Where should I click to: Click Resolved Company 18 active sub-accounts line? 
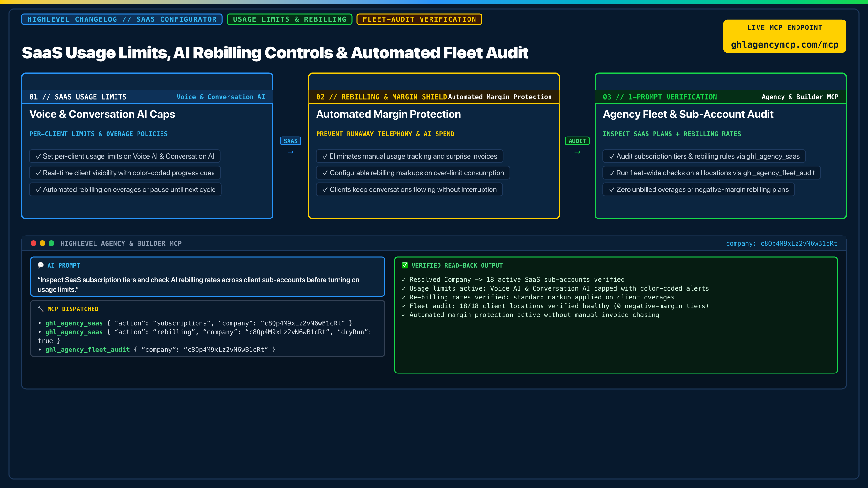pyautogui.click(x=513, y=279)
